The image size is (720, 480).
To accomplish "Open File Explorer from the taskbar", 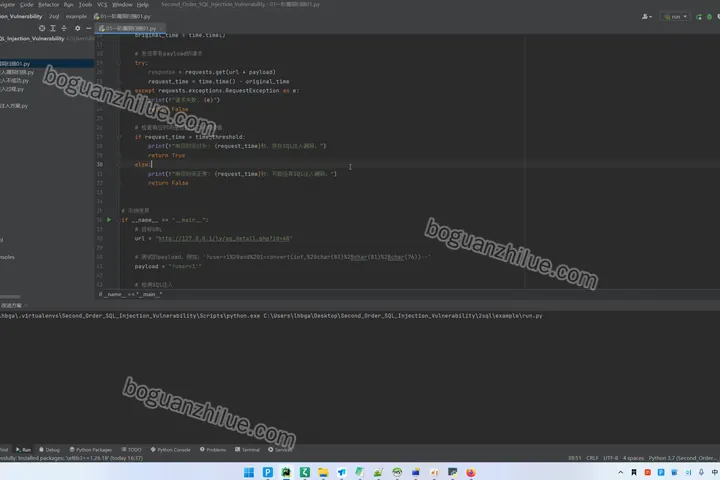I will coord(323,472).
